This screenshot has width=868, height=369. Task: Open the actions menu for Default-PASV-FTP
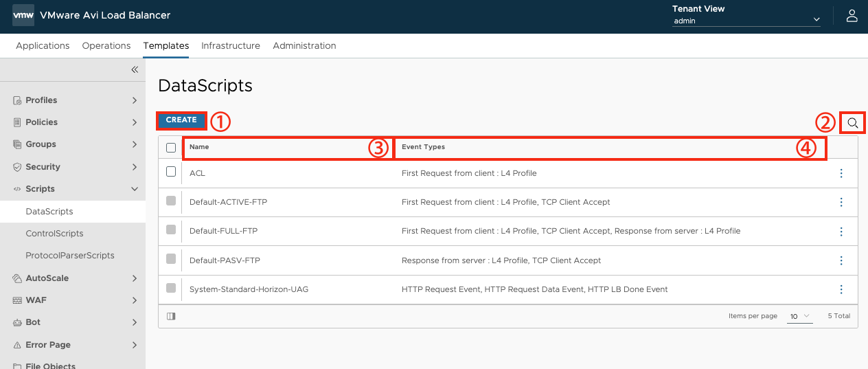[841, 260]
